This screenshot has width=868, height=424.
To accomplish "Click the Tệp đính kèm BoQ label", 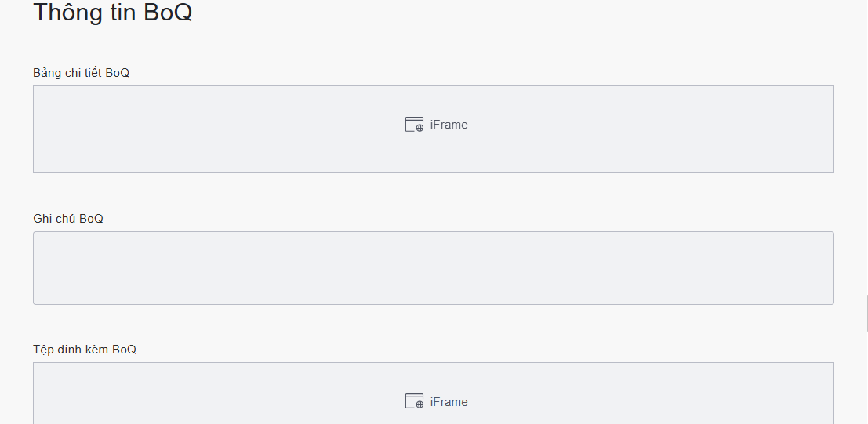I will pos(85,350).
